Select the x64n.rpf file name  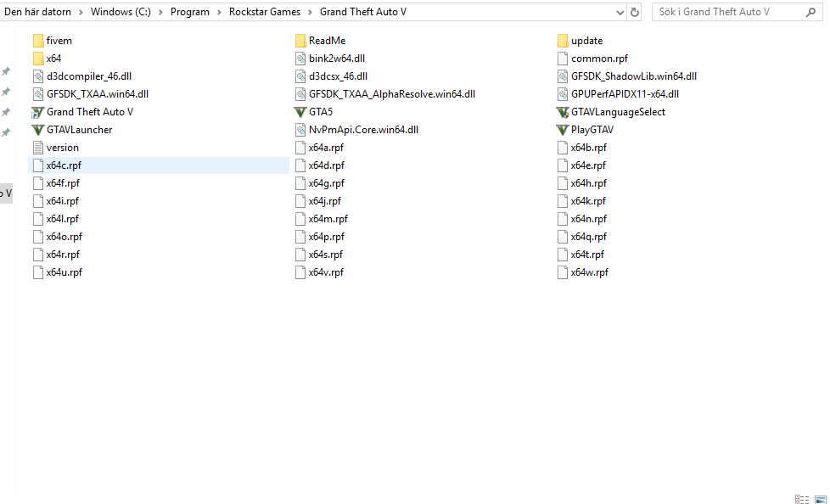(x=589, y=219)
